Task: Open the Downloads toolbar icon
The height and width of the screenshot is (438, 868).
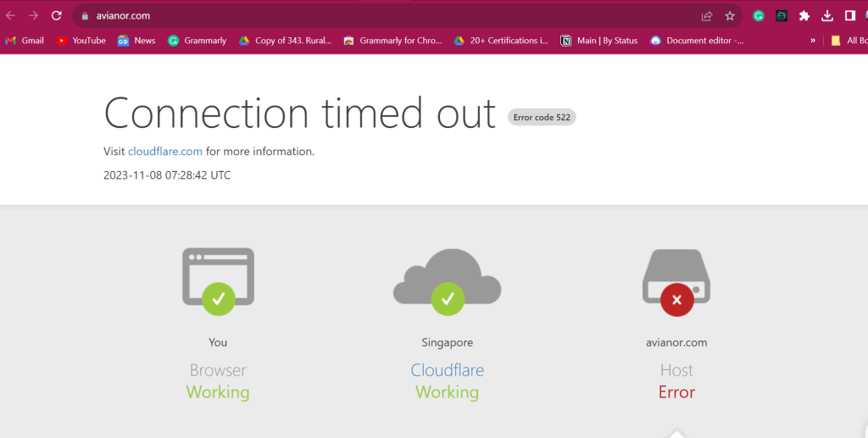Action: click(x=827, y=16)
